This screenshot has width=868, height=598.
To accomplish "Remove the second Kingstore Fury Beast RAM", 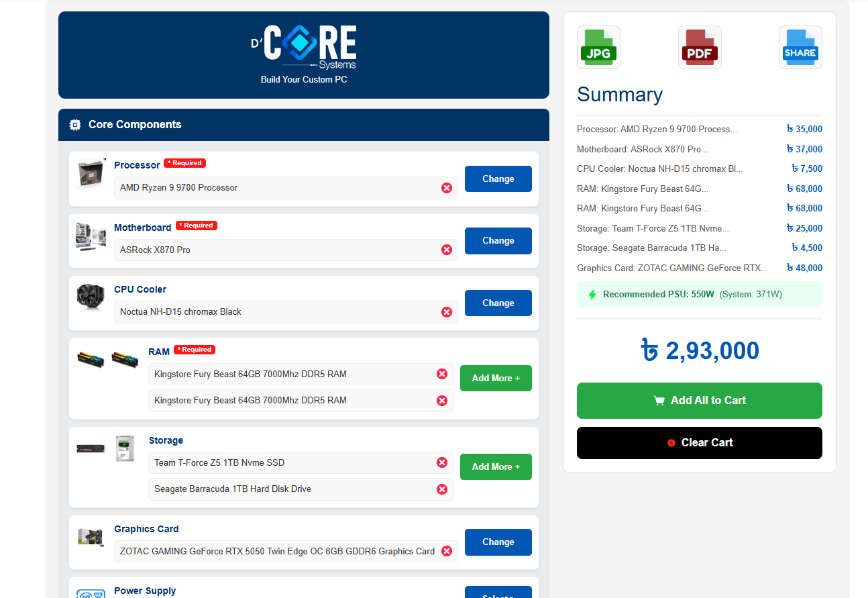I will click(442, 401).
